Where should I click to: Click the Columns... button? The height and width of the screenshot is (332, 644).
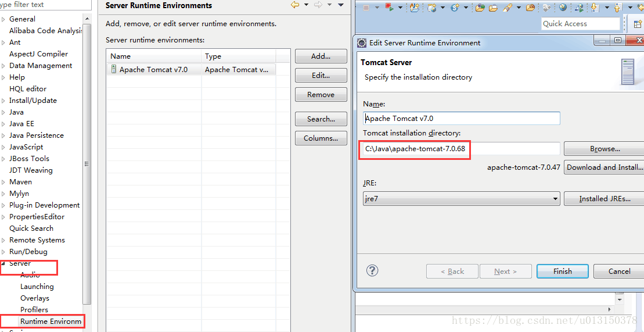click(x=321, y=138)
